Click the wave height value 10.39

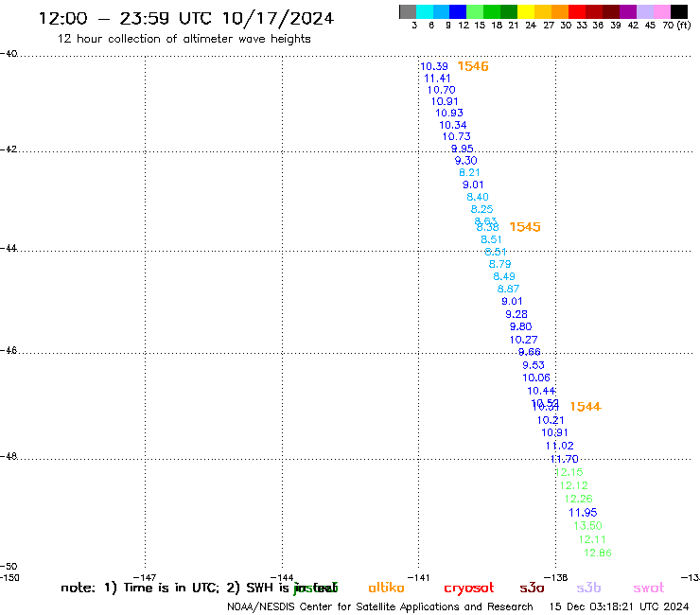click(x=434, y=66)
